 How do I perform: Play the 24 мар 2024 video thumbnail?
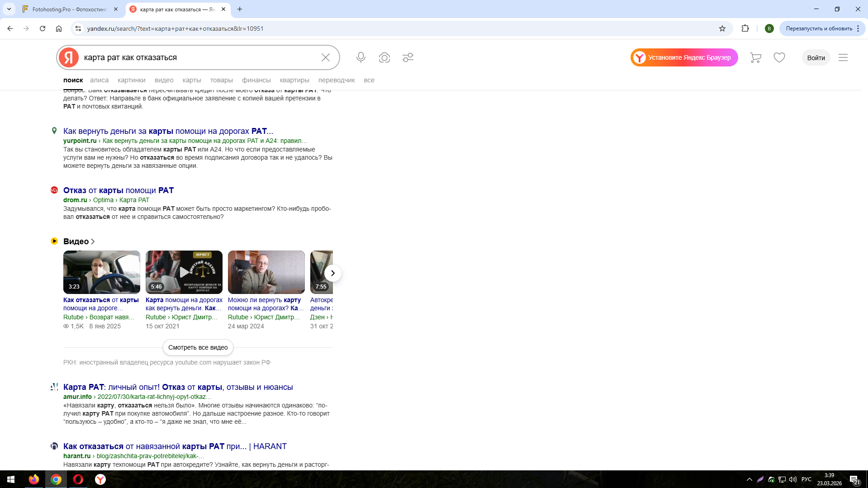pos(266,272)
